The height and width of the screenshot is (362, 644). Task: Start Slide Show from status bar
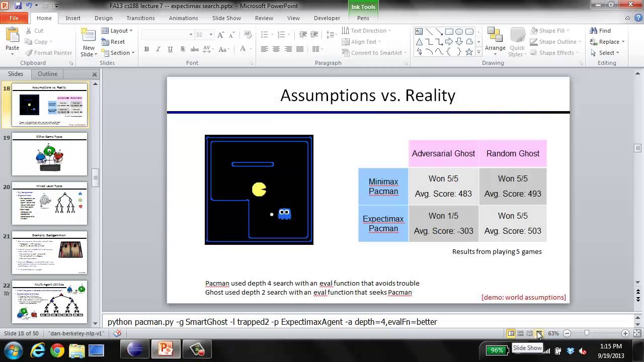tap(539, 333)
